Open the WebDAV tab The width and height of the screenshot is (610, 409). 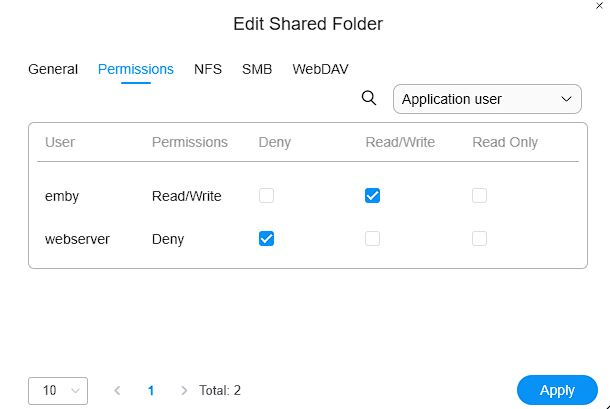pyautogui.click(x=321, y=69)
